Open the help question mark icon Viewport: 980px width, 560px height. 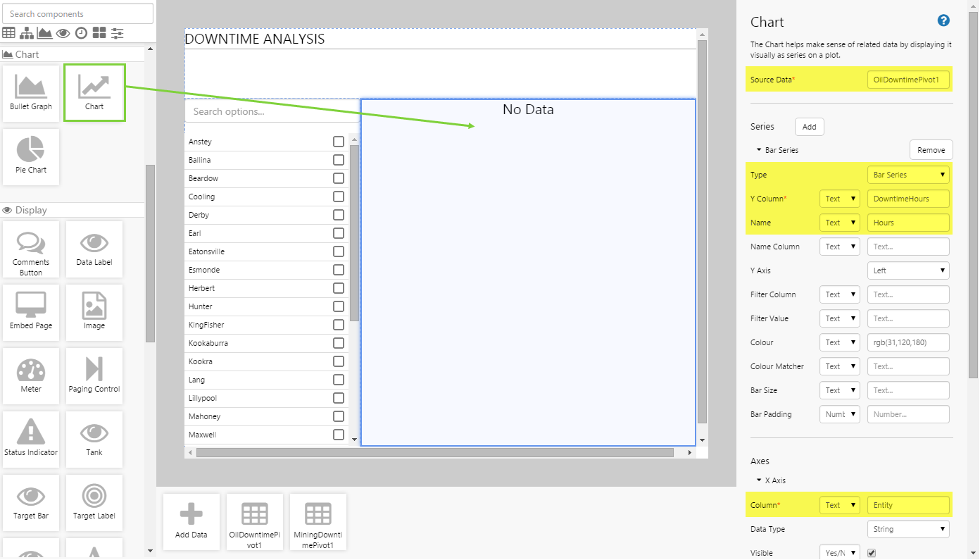pos(943,21)
